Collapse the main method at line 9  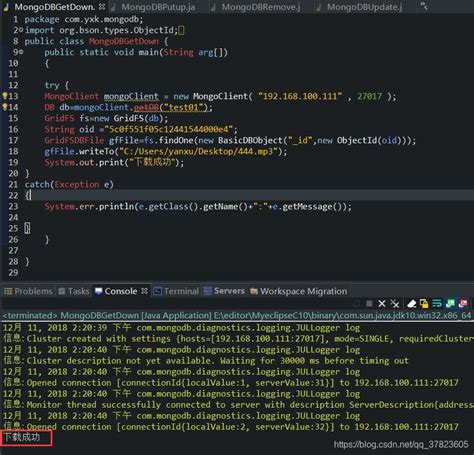click(x=21, y=52)
